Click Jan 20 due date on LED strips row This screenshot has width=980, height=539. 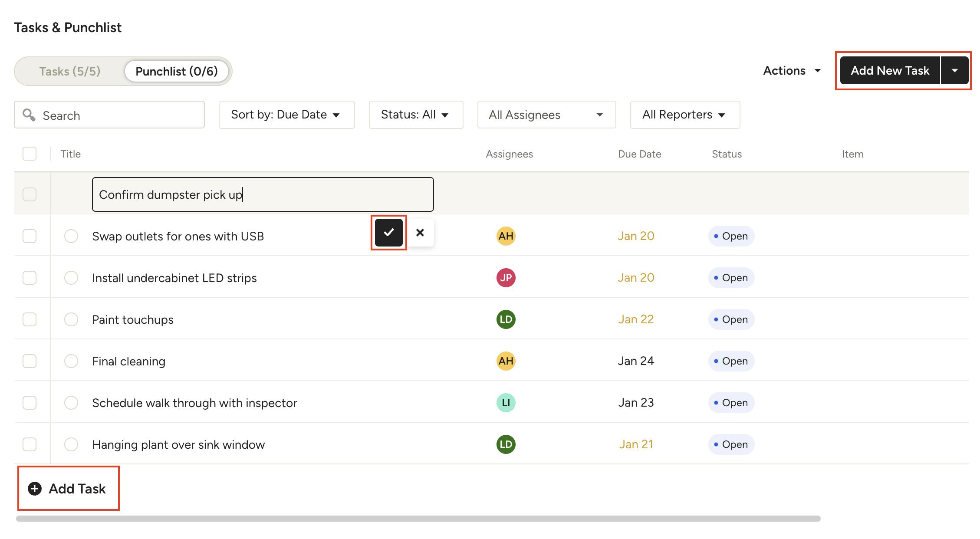point(636,278)
